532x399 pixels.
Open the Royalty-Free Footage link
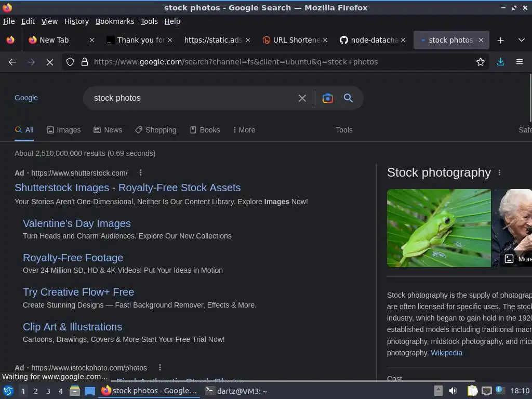(73, 258)
